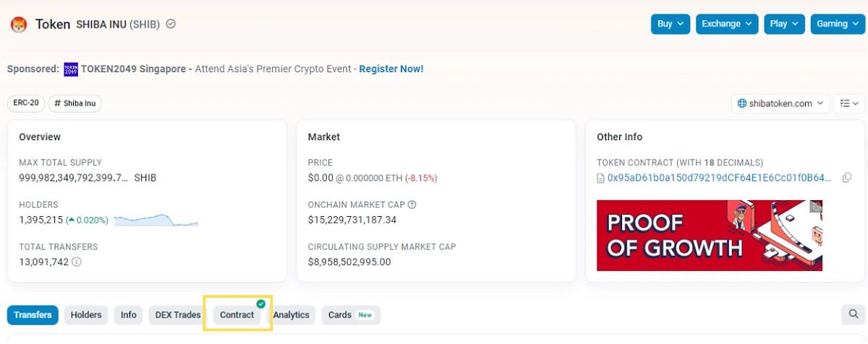Click the Register Now! link
Viewport: 868px width, 344px height.
click(391, 69)
